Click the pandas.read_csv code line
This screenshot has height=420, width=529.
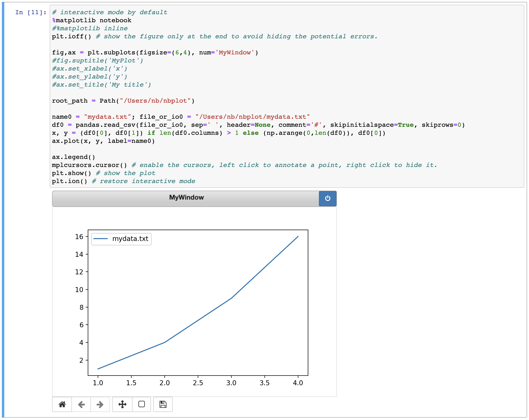click(x=258, y=125)
